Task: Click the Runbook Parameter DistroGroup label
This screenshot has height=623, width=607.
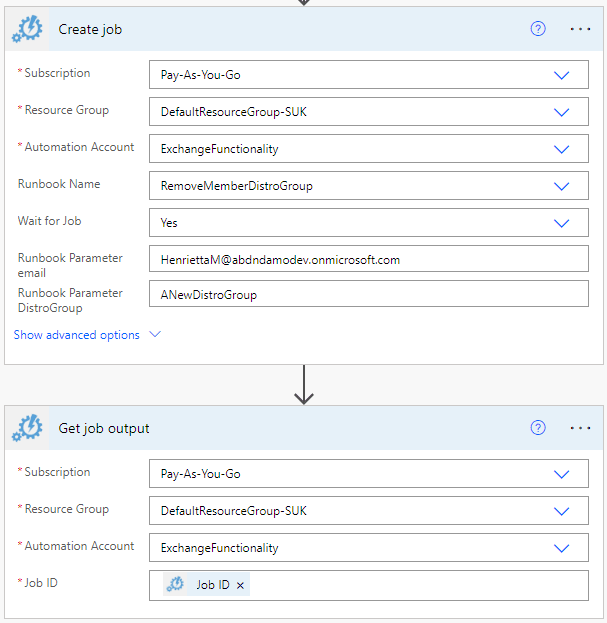Action: pyautogui.click(x=70, y=300)
